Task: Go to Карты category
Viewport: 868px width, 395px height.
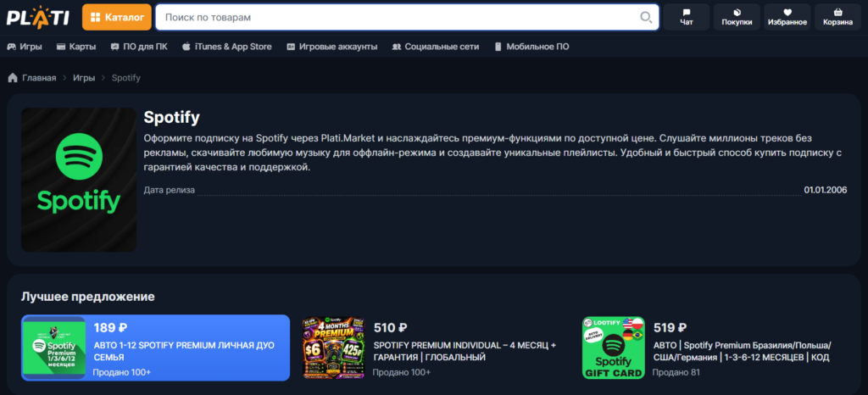Action: [76, 47]
